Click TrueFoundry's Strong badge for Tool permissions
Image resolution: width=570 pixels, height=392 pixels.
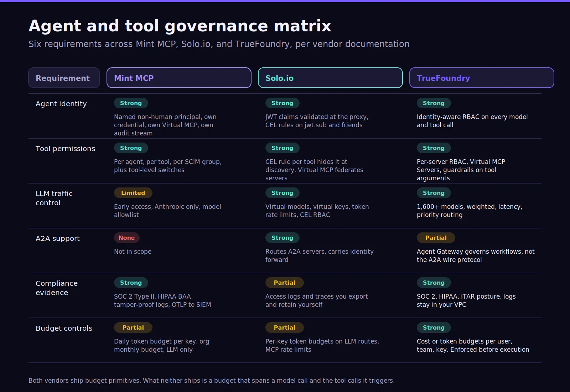pos(434,148)
